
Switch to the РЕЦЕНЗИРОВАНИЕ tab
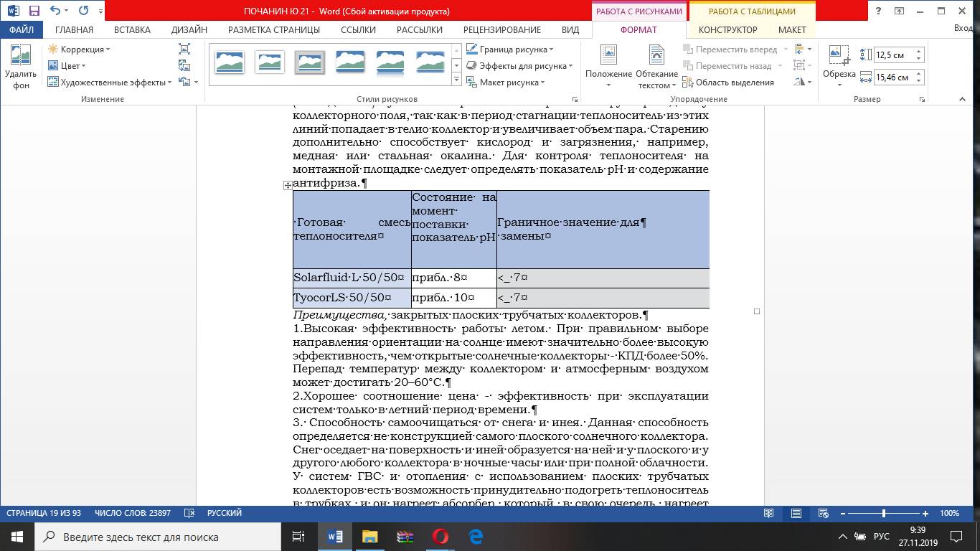pos(502,30)
